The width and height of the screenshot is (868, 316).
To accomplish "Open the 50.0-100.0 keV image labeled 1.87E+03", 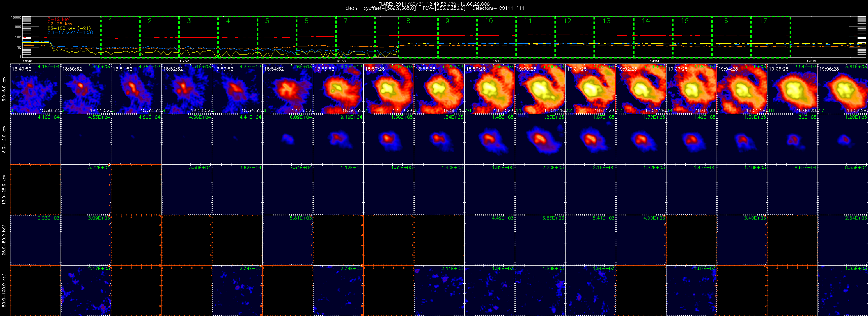I will 691,290.
